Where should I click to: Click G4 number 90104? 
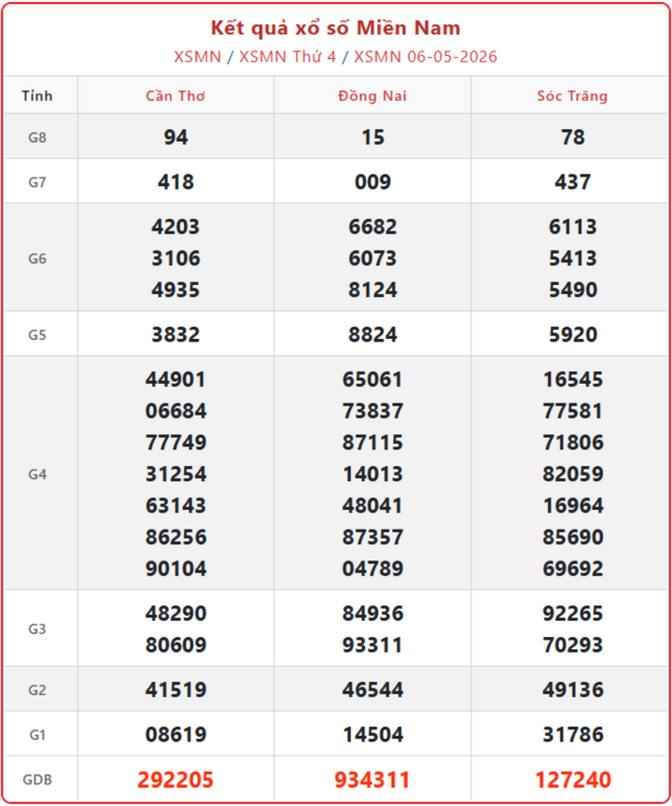(175, 569)
